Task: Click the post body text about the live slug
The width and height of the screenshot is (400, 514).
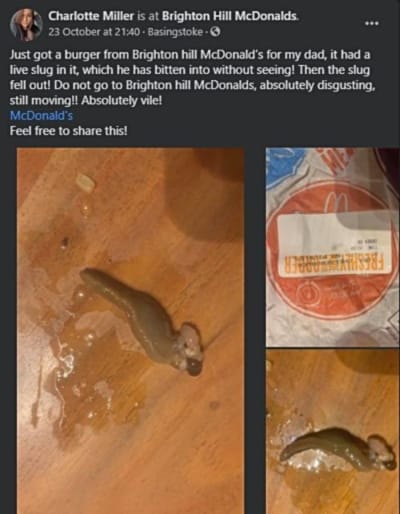Action: click(190, 77)
